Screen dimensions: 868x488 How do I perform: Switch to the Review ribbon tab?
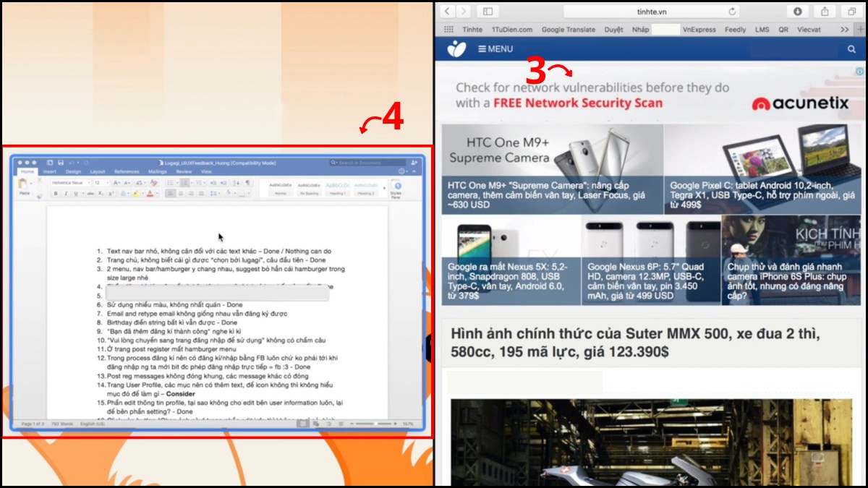point(183,172)
